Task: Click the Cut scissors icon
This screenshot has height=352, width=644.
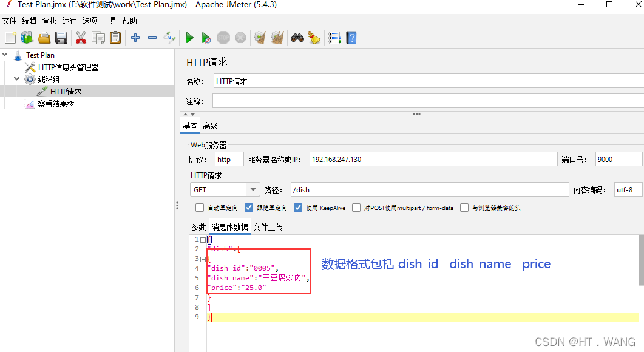Action: click(81, 38)
